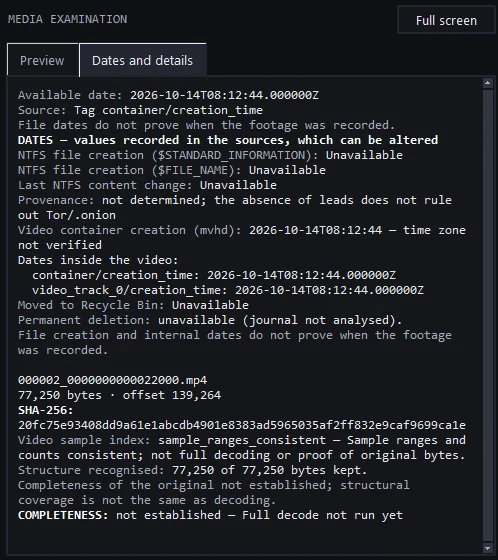Click the Video sample index line
Screen dimensions: 498x560
coord(242,448)
